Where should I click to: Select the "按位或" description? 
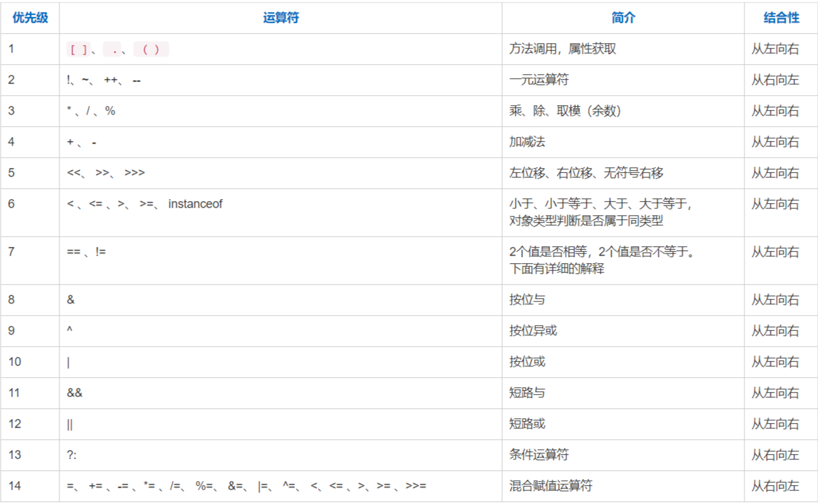click(527, 362)
